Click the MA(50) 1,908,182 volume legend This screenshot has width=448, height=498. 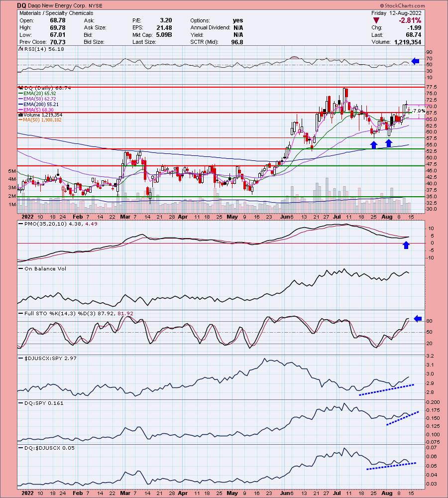pyautogui.click(x=40, y=120)
